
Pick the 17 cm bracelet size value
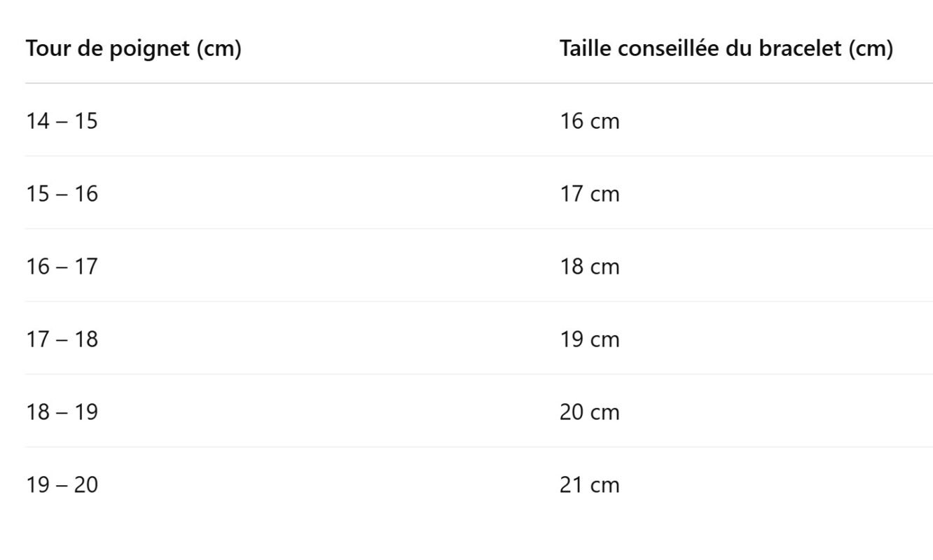click(590, 194)
